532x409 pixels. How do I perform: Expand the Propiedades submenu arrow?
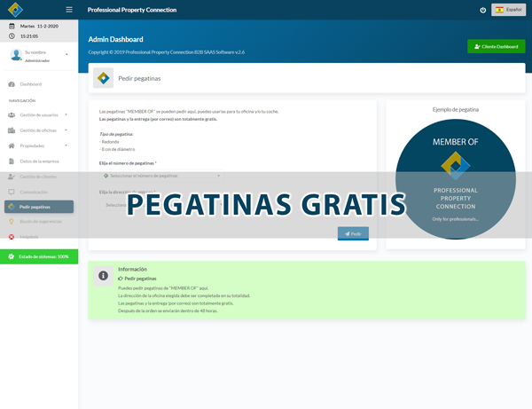click(x=66, y=146)
